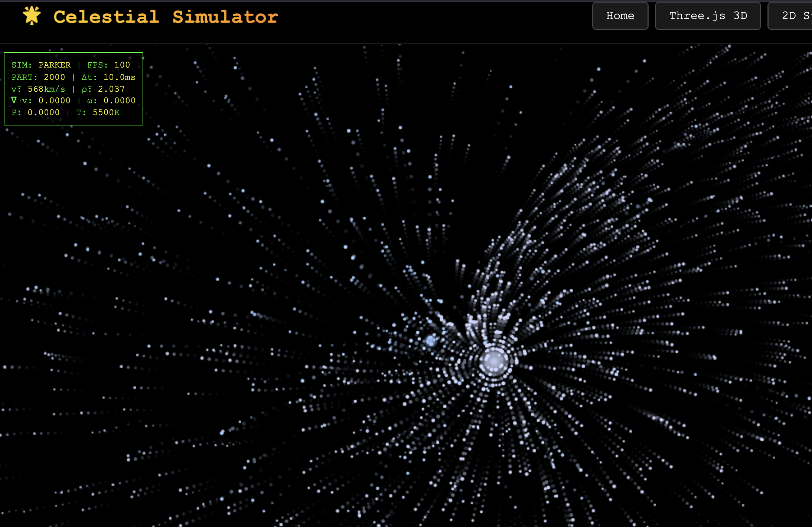Click the ρ̄ density value 2.037
The width and height of the screenshot is (812, 527).
[111, 89]
